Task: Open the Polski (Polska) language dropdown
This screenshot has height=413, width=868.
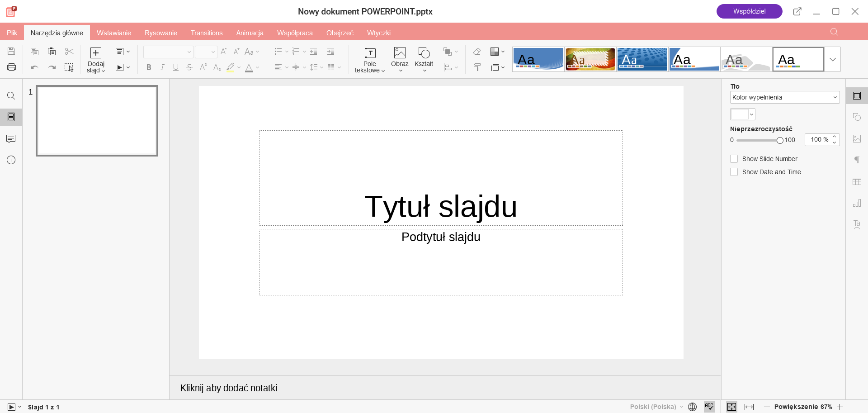Action: pos(656,407)
